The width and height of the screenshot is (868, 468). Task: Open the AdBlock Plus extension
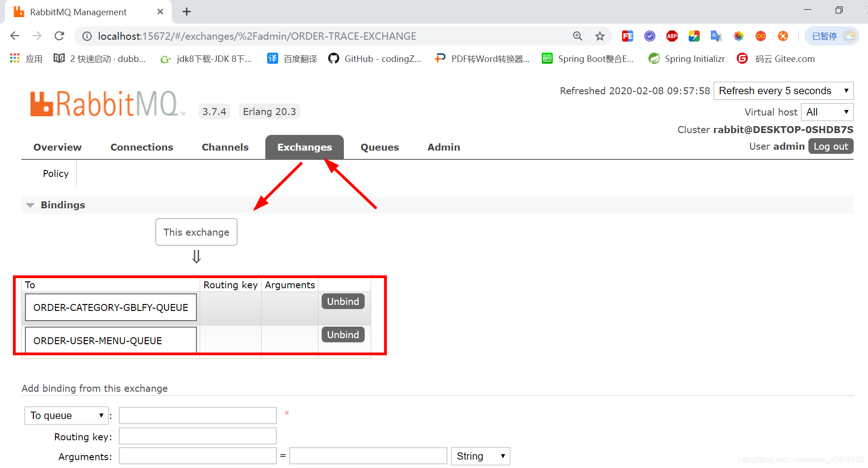(x=672, y=36)
